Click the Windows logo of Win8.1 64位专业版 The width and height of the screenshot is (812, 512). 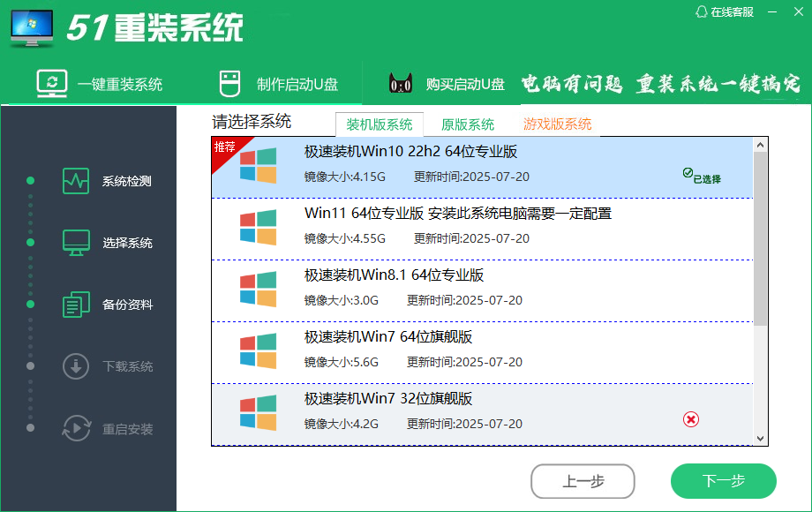[258, 290]
